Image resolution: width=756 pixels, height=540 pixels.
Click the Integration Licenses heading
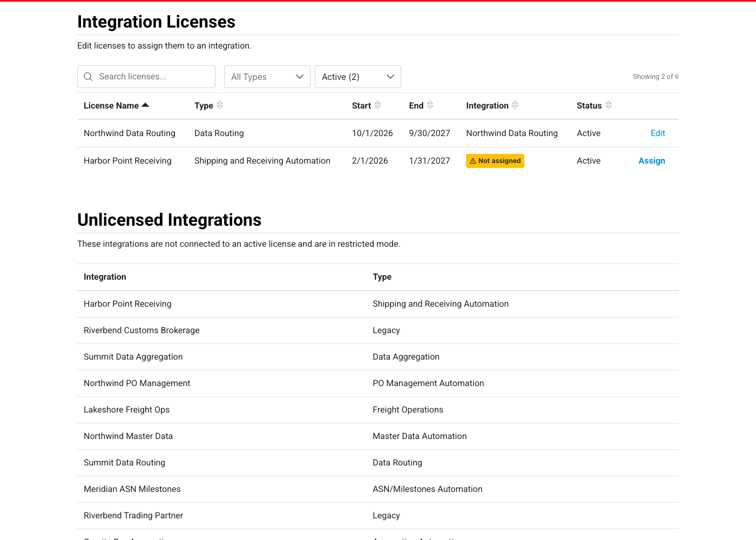[x=157, y=22]
